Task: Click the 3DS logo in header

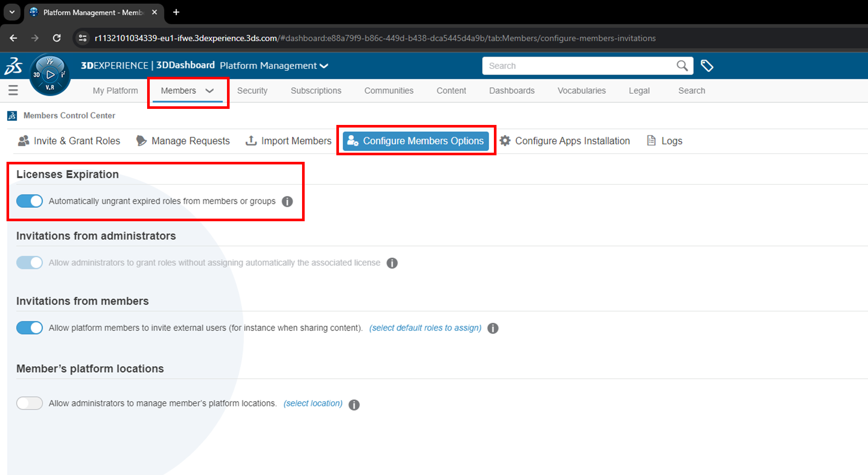Action: (x=13, y=66)
